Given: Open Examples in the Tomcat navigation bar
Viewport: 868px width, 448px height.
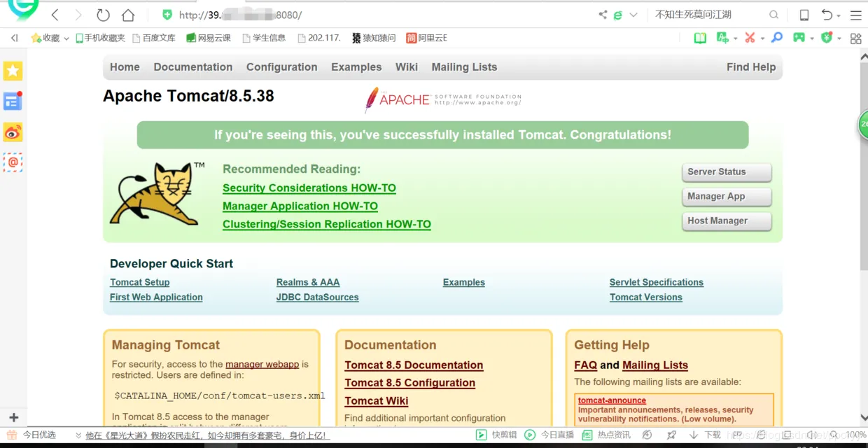Looking at the screenshot, I should (356, 67).
